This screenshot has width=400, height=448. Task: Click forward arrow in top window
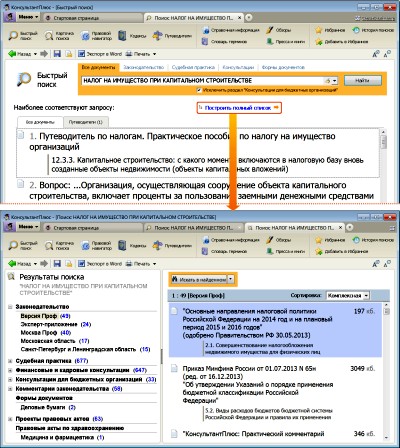coord(44,54)
